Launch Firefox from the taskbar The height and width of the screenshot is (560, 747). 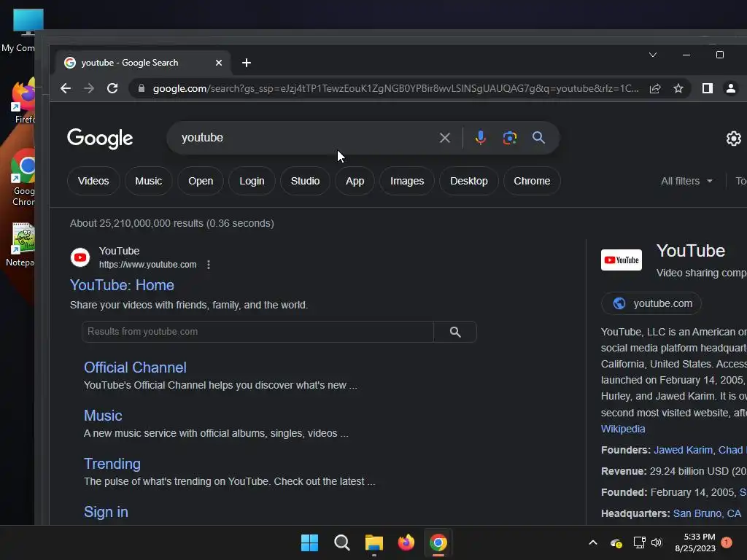click(x=406, y=542)
